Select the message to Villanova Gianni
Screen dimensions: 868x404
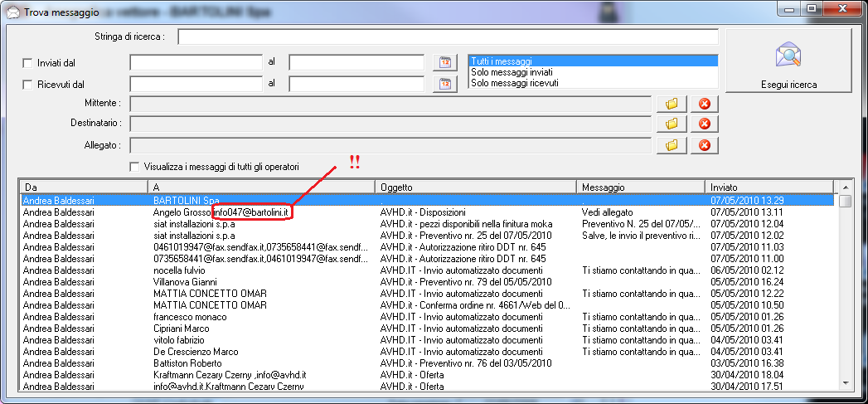pyautogui.click(x=427, y=281)
